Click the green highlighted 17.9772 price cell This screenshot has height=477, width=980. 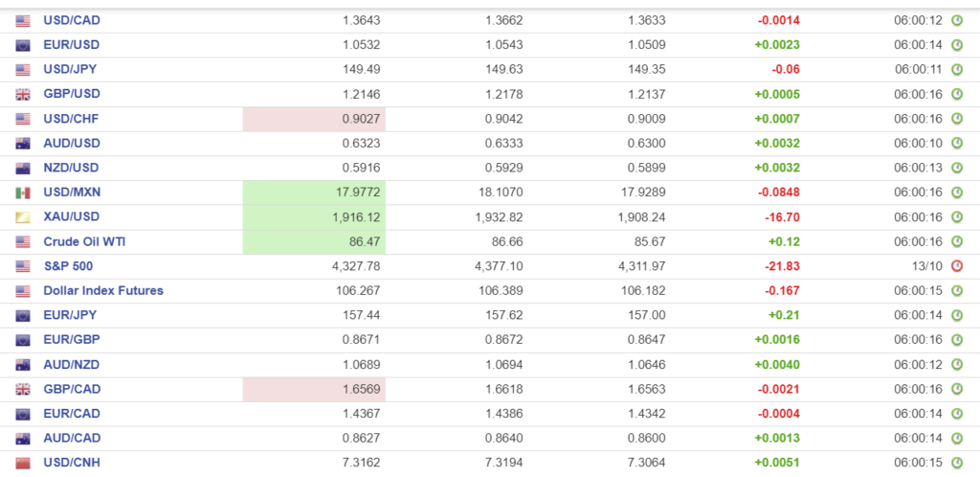[314, 193]
